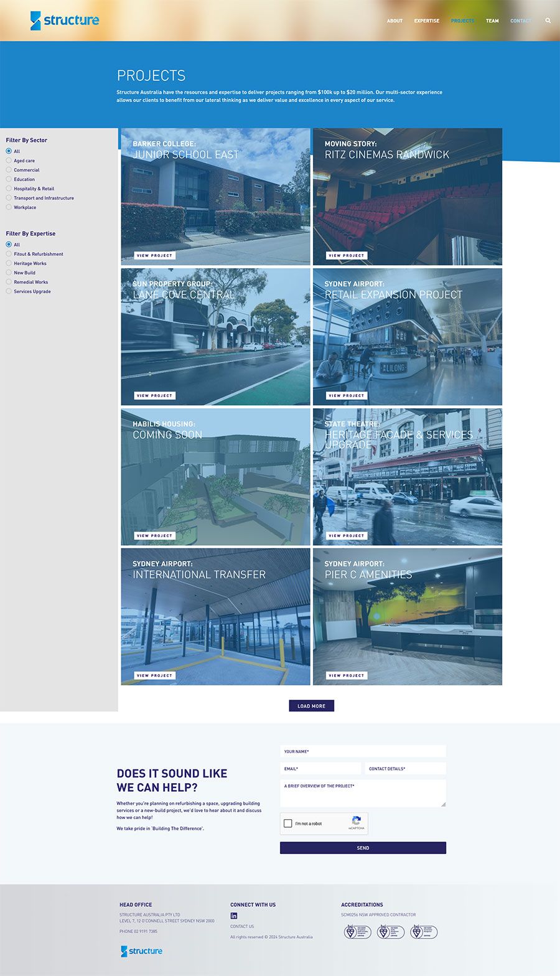
Task: Open the State Theatre project thumbnail
Action: 408,477
